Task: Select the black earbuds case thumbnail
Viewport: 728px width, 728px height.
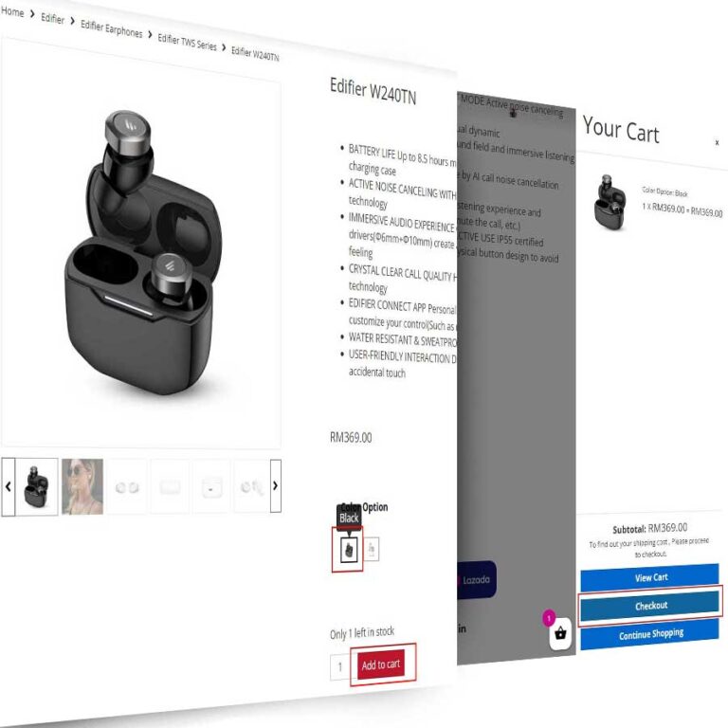Action: [37, 486]
